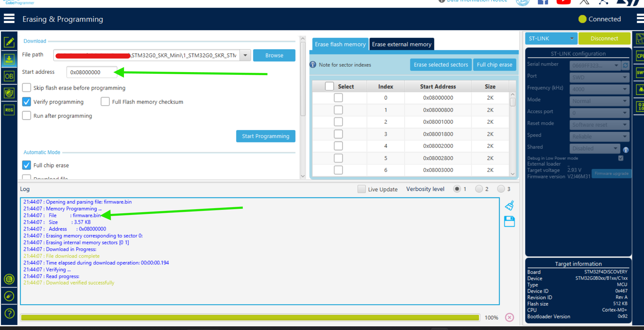This screenshot has width=644, height=330.
Task: Uncheck Full chip erase in Automatic Mode
Action: coord(26,165)
